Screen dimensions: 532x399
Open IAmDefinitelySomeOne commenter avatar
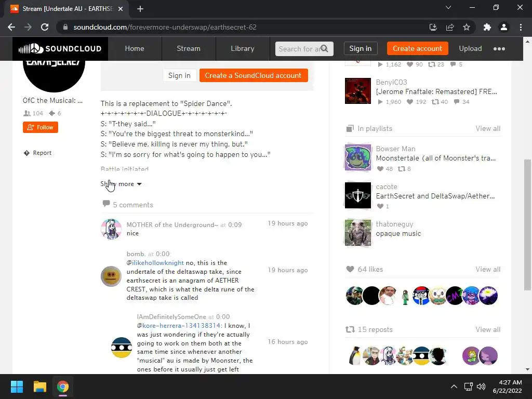(122, 348)
